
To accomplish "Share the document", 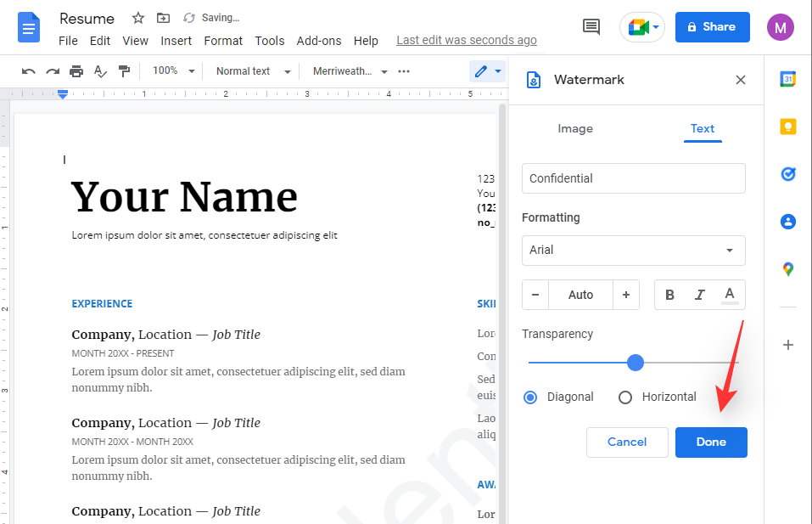I will tap(712, 27).
